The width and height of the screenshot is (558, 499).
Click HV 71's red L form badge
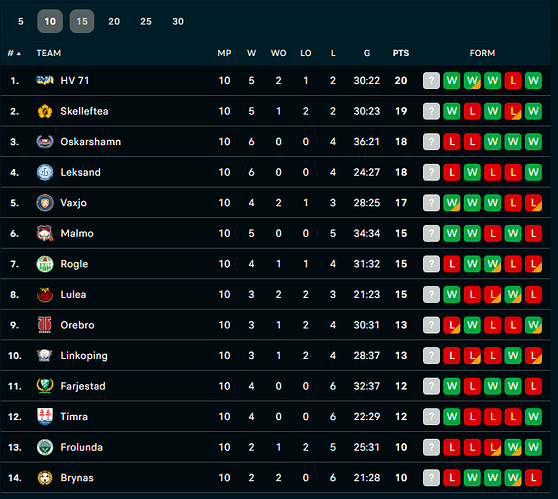pos(513,80)
